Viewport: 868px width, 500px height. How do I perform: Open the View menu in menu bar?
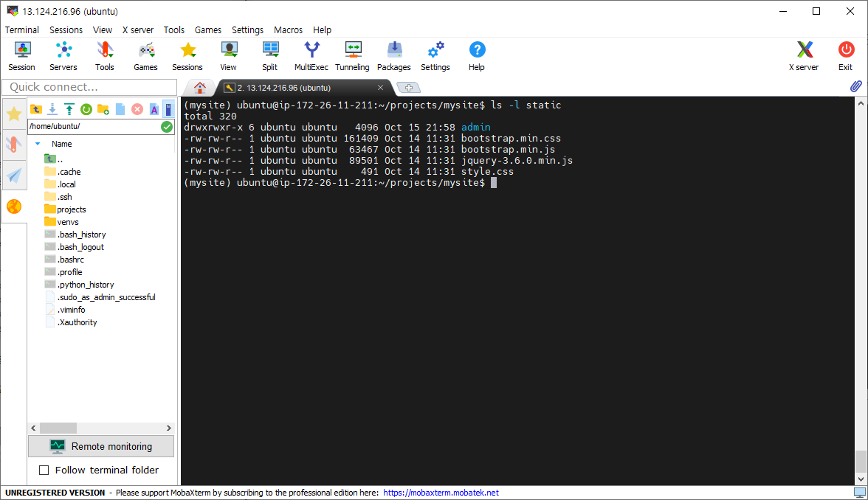pyautogui.click(x=103, y=29)
